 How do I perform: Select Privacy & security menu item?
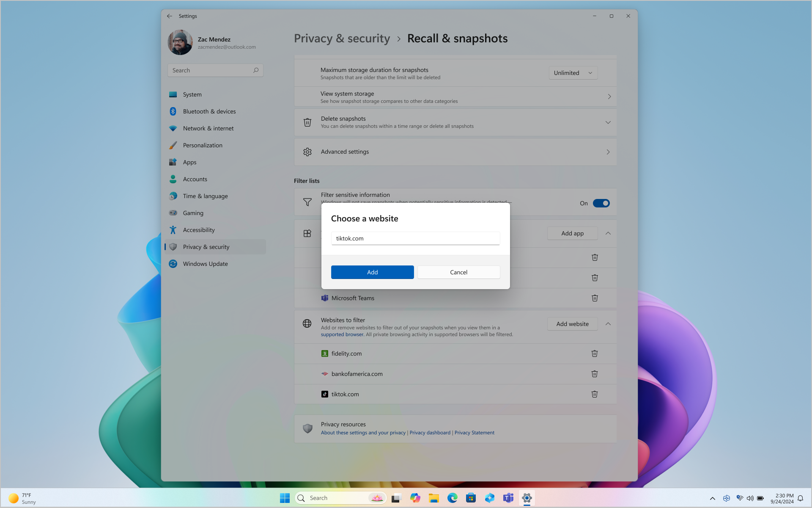point(206,246)
